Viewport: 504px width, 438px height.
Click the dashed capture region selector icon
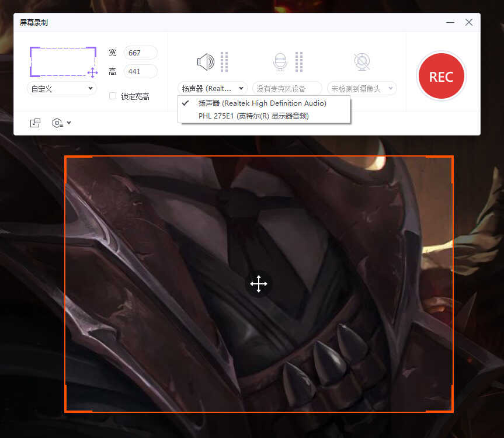click(x=63, y=62)
